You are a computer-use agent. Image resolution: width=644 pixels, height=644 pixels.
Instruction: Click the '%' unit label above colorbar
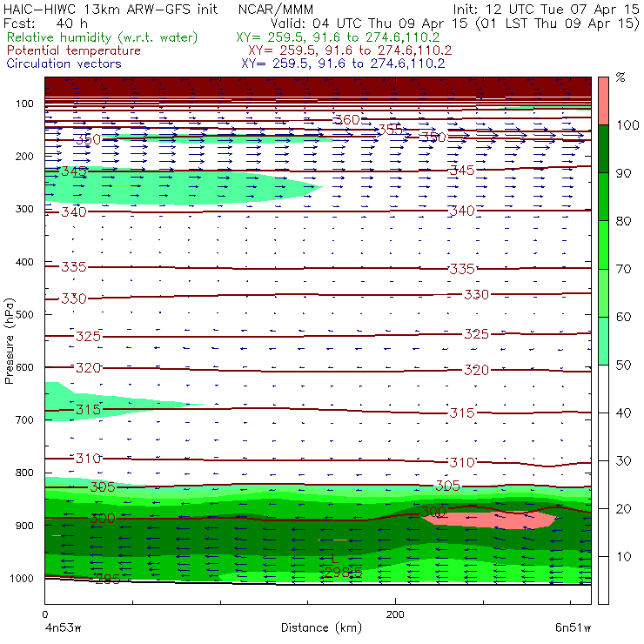(621, 77)
